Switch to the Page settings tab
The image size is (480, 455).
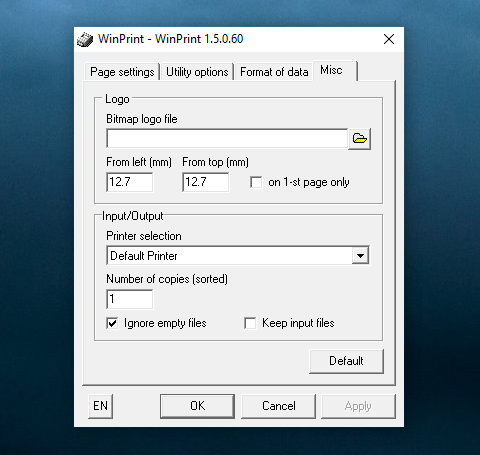pos(122,72)
